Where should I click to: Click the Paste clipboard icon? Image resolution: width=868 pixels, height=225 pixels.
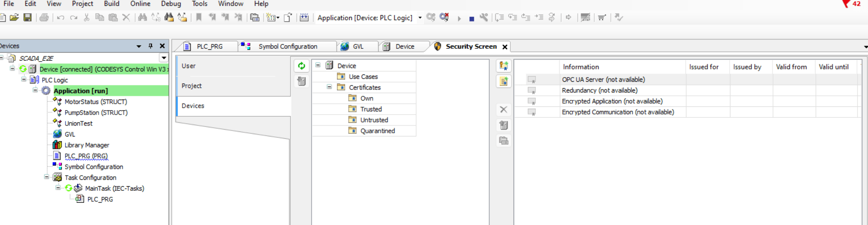coord(113,17)
